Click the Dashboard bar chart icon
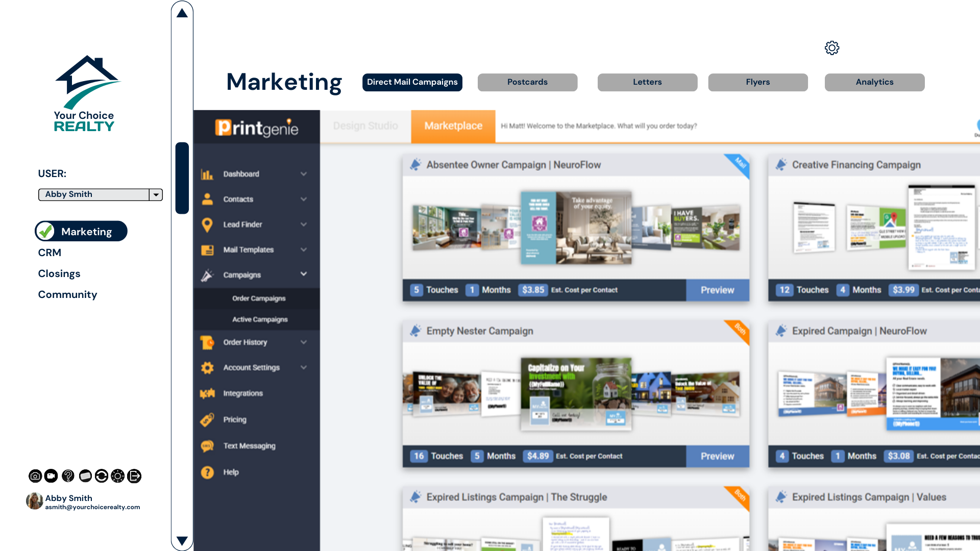This screenshot has width=980, height=551. coord(207,174)
